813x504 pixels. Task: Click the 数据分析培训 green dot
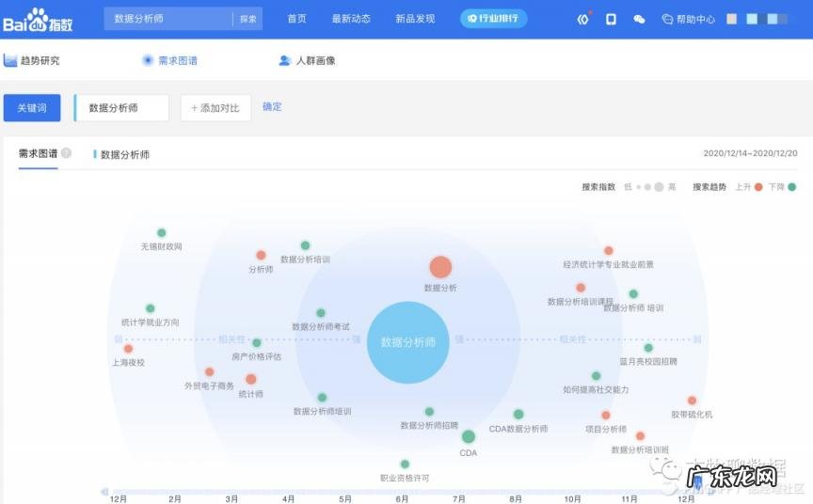[x=306, y=245]
